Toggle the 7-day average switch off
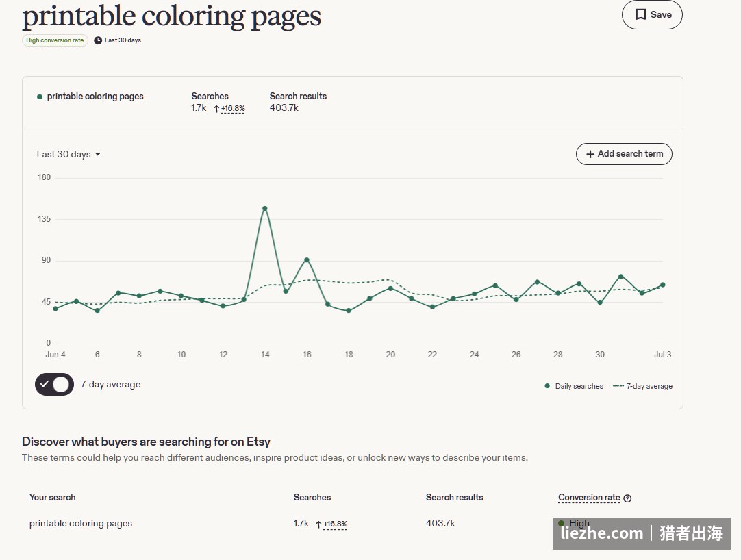Image resolution: width=741 pixels, height=560 pixels. coord(54,384)
